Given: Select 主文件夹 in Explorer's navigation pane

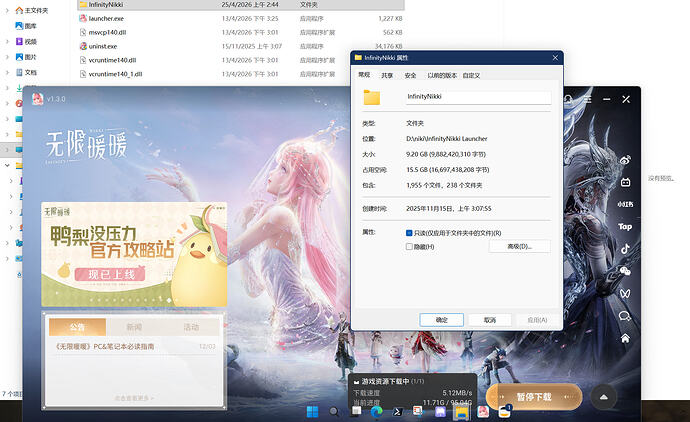Looking at the screenshot, I should click(32, 10).
